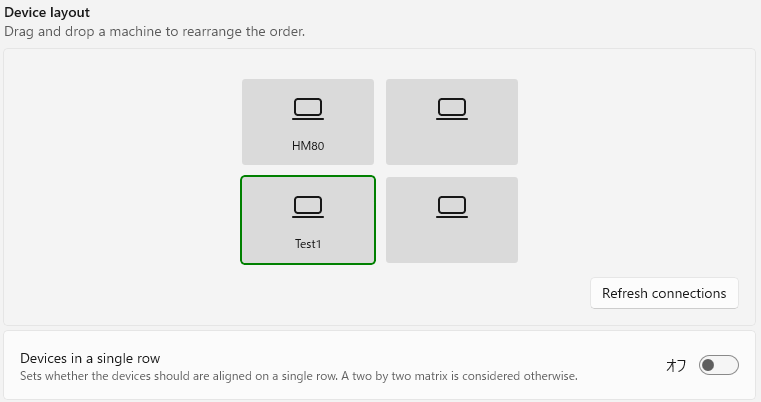Click the laptop icon above HM80

point(308,109)
